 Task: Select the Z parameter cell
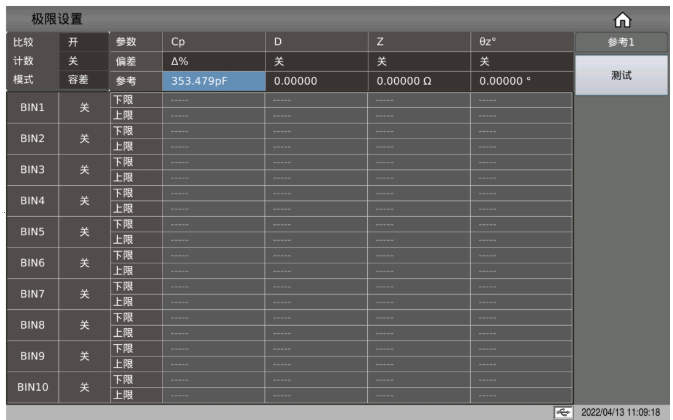coord(419,42)
